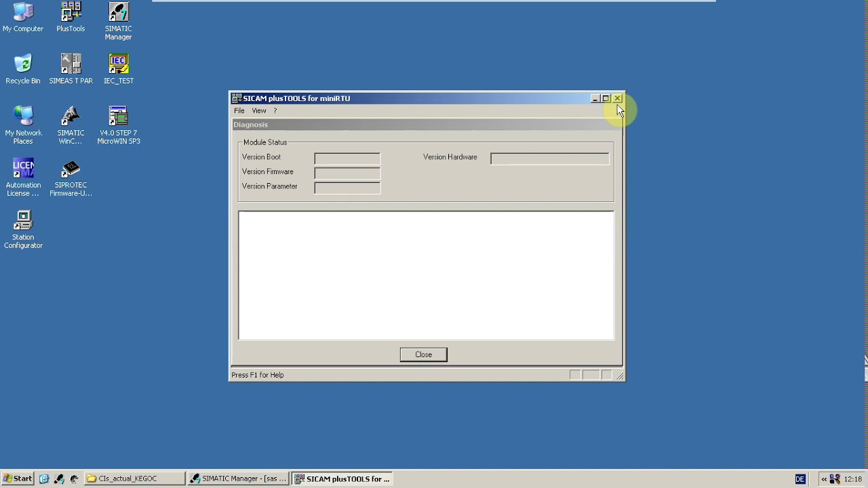Expand hidden tray icons with the chevron

pos(824,479)
